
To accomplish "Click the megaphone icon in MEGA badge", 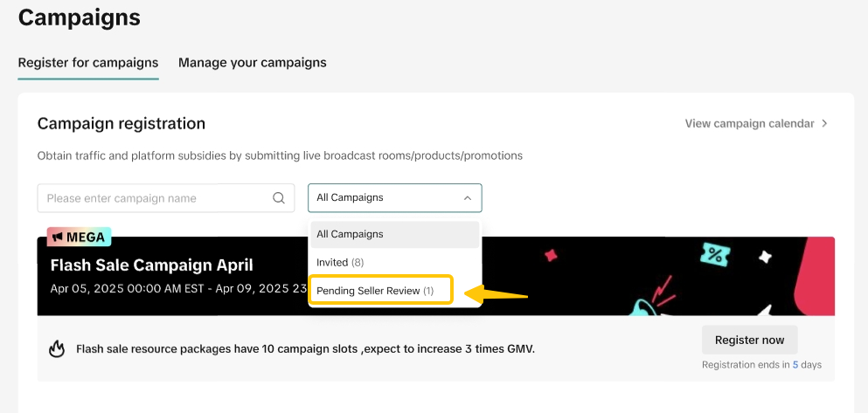I will [57, 237].
